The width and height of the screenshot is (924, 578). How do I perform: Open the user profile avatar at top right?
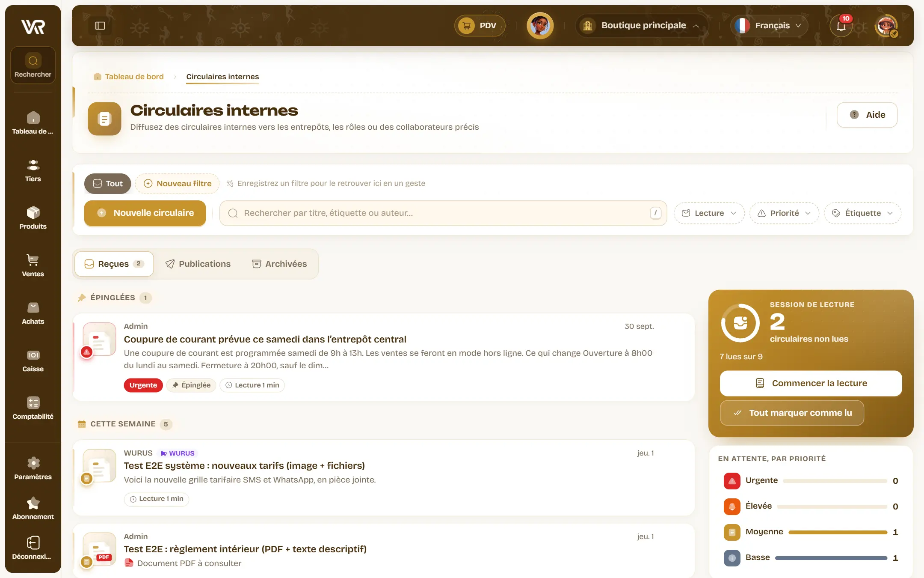[x=886, y=26]
